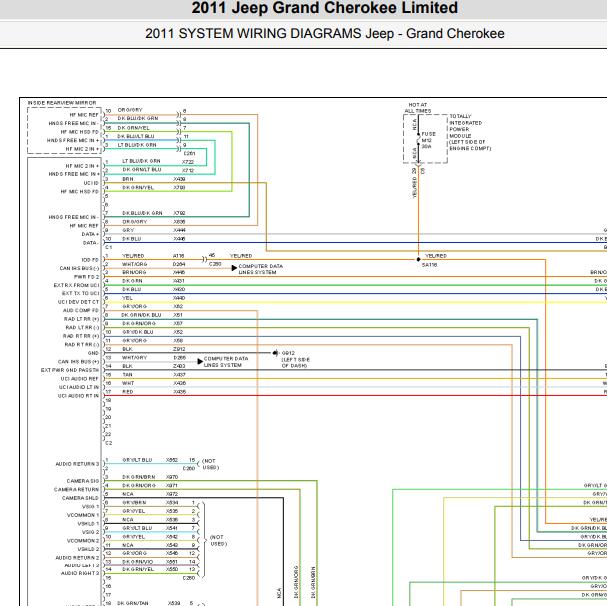Image resolution: width=607 pixels, height=606 pixels.
Task: Click 'COMPUTER DATA LINES SYSTEM' beside the WHT/ORG wire
Action: (261, 269)
